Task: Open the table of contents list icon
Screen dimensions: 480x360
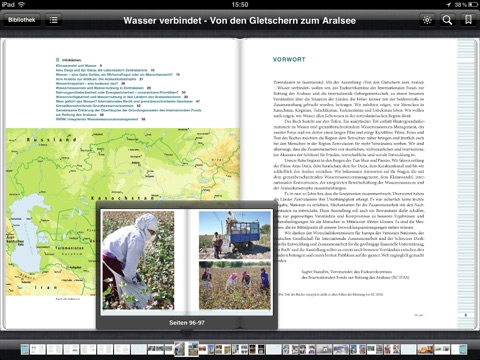Action: pyautogui.click(x=53, y=20)
